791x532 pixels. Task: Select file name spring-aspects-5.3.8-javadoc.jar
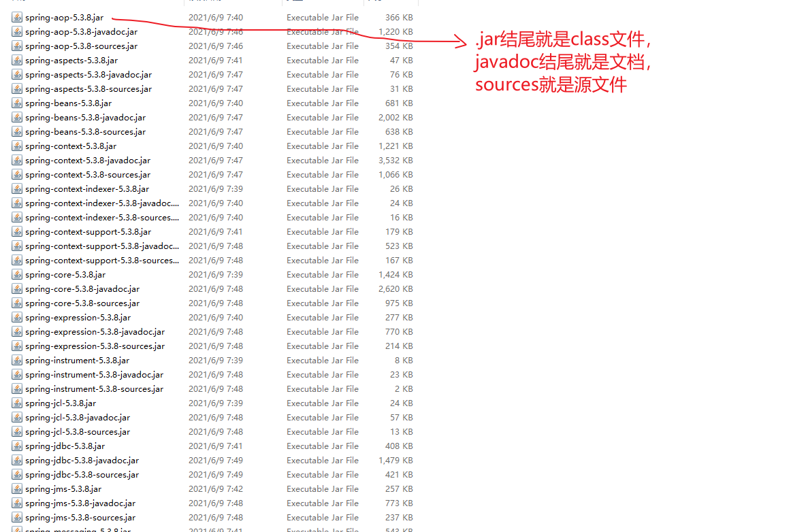88,75
